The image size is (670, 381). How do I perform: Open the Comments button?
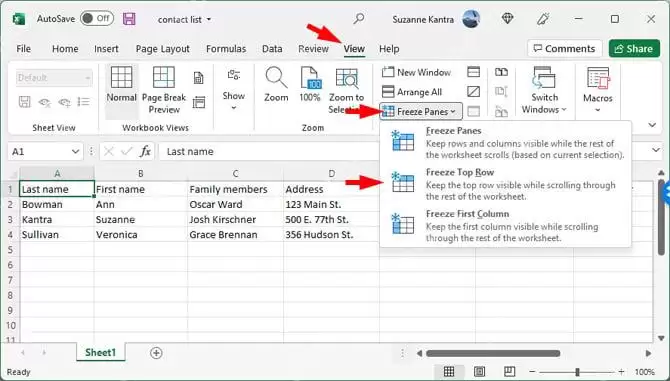(564, 49)
